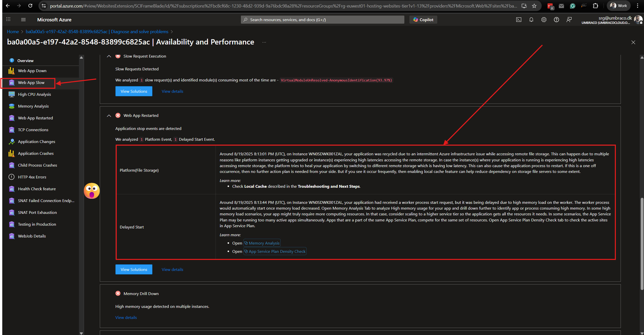Click View Solutions under Web App Restarted
Viewport: 644px width, 335px height.
pyautogui.click(x=134, y=269)
